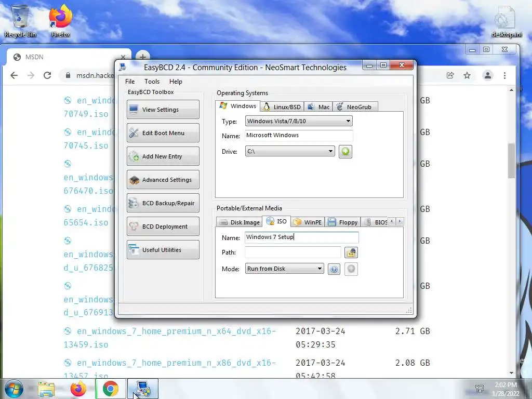Switch to the Mac tab

pyautogui.click(x=318, y=107)
